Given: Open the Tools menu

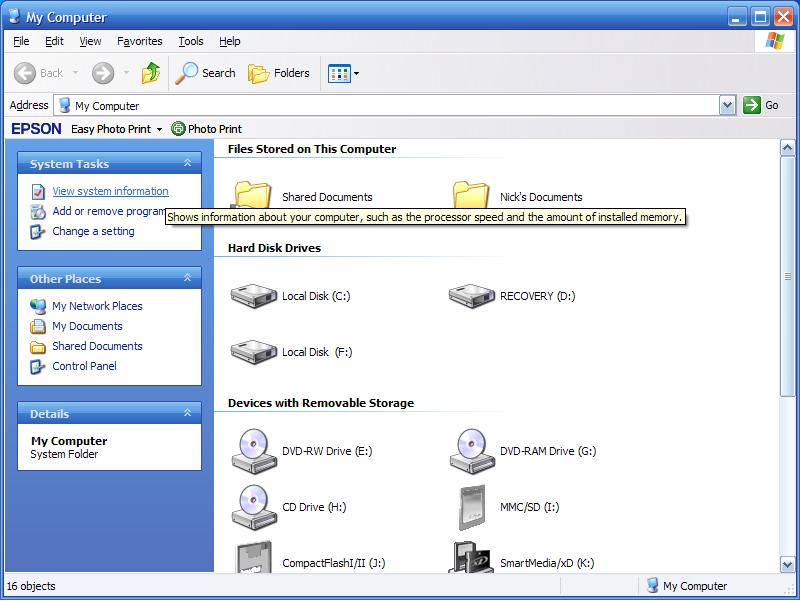Looking at the screenshot, I should (190, 41).
